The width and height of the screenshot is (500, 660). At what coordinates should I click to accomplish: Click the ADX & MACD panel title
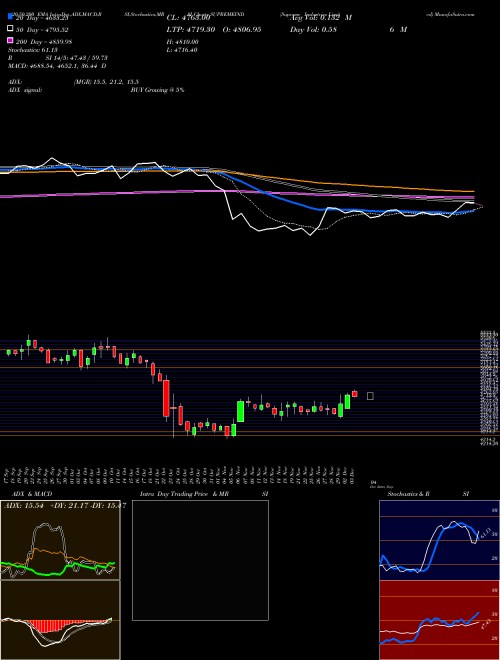pos(32,494)
